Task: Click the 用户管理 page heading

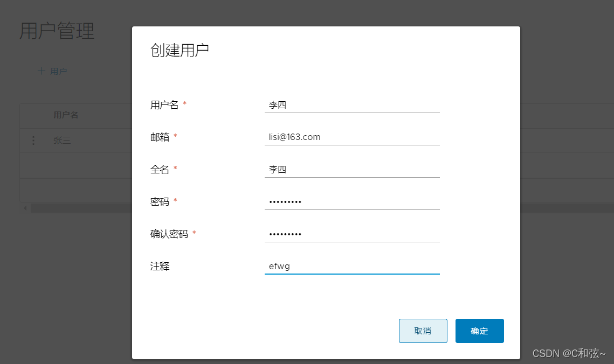Action: coord(57,31)
